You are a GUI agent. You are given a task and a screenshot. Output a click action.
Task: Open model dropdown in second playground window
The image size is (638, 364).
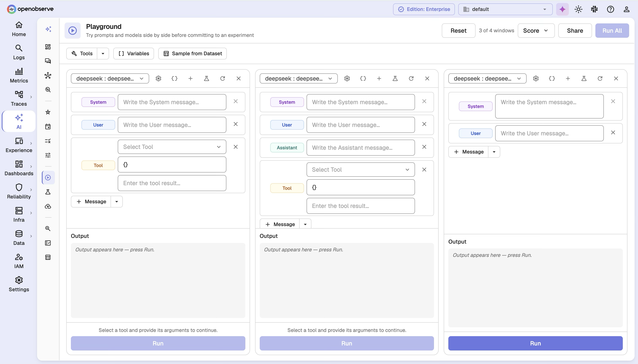(299, 78)
